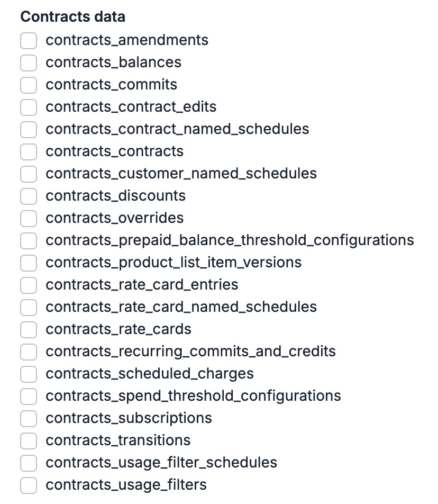
Task: Enable contracts_prepaid_balance_threshold_configurations
Action: pos(29,240)
